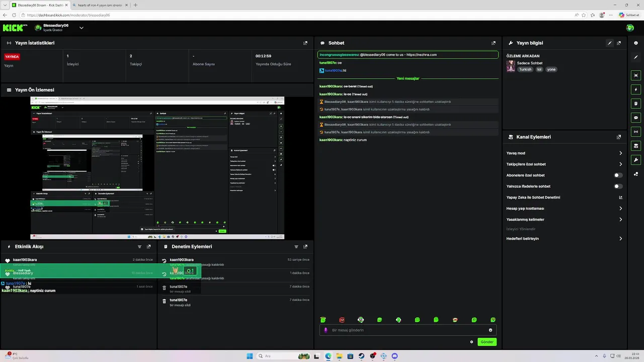
Task: Open Etkinlik Akışı filter icon
Action: click(140, 247)
